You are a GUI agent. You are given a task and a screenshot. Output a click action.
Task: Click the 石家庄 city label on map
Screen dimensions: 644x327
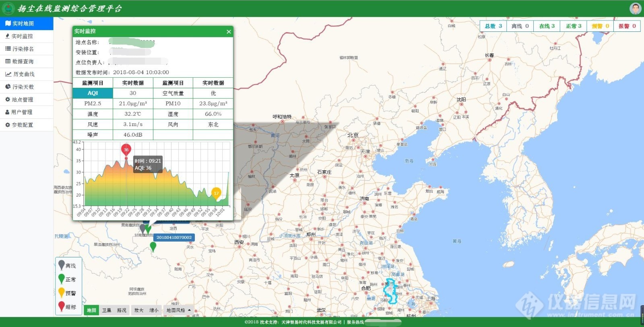pyautogui.click(x=324, y=172)
